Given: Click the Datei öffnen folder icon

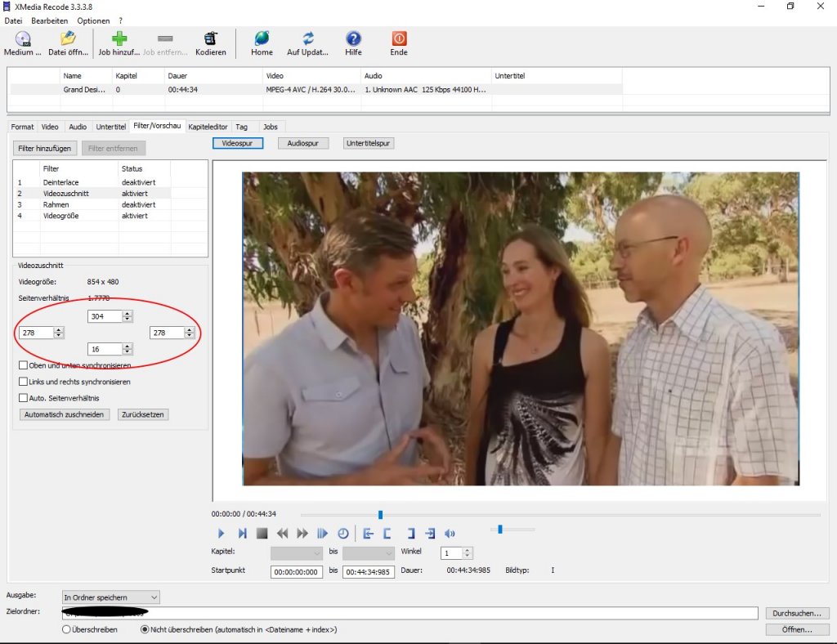Looking at the screenshot, I should (68, 38).
